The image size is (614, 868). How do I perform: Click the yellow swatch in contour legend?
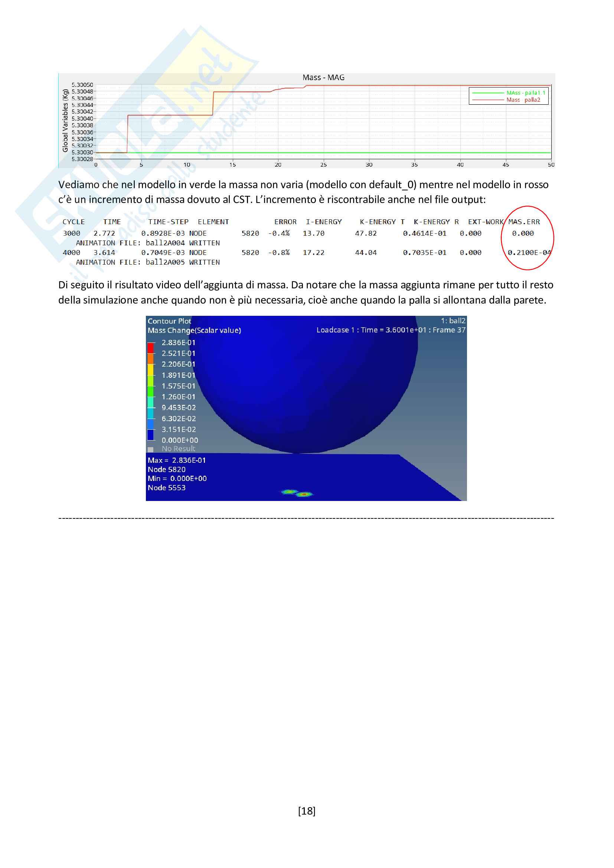tap(150, 369)
